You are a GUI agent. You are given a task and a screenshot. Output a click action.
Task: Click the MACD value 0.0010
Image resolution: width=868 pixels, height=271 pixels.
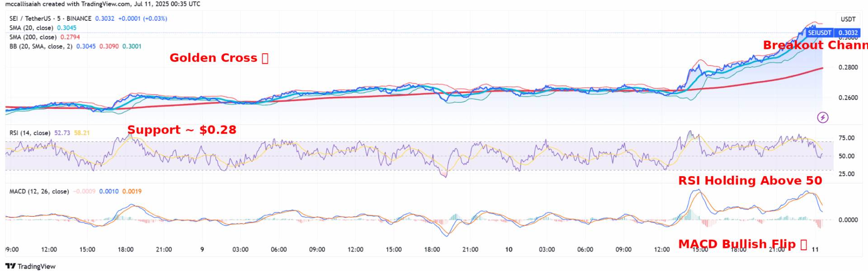click(x=109, y=192)
